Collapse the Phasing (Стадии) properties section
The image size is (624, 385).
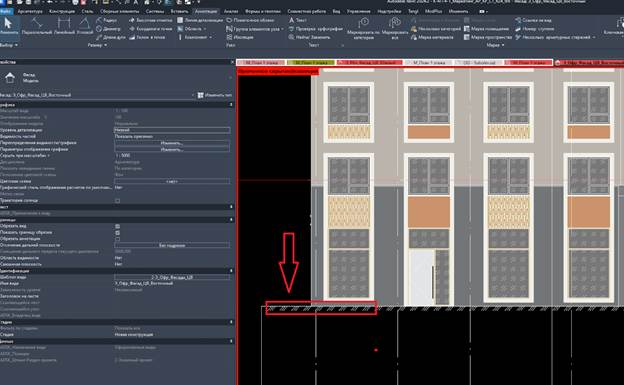231,322
